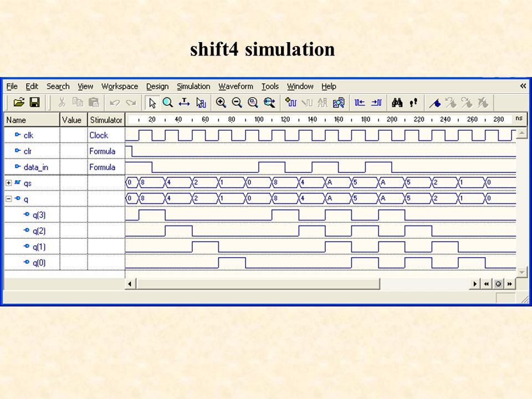Open the Design menu
The width and height of the screenshot is (532, 399).
click(157, 86)
